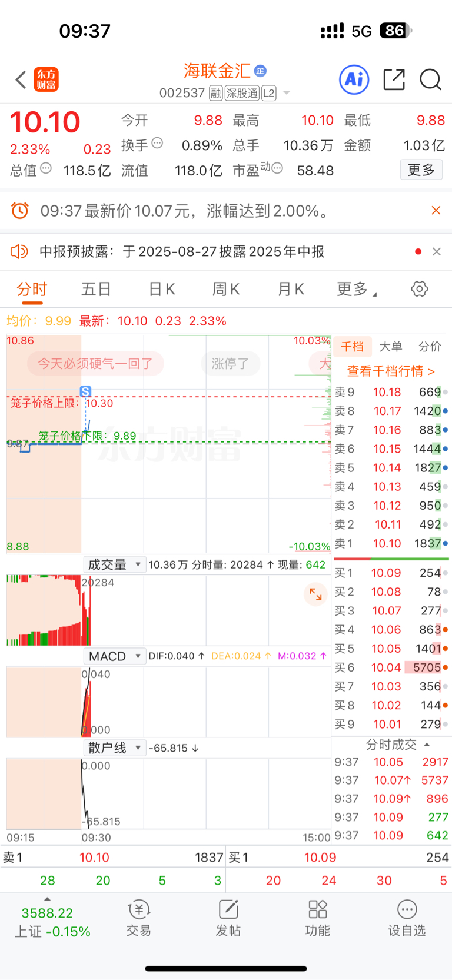Tap the info icon next to 换手
This screenshot has width=452, height=980.
click(x=157, y=143)
